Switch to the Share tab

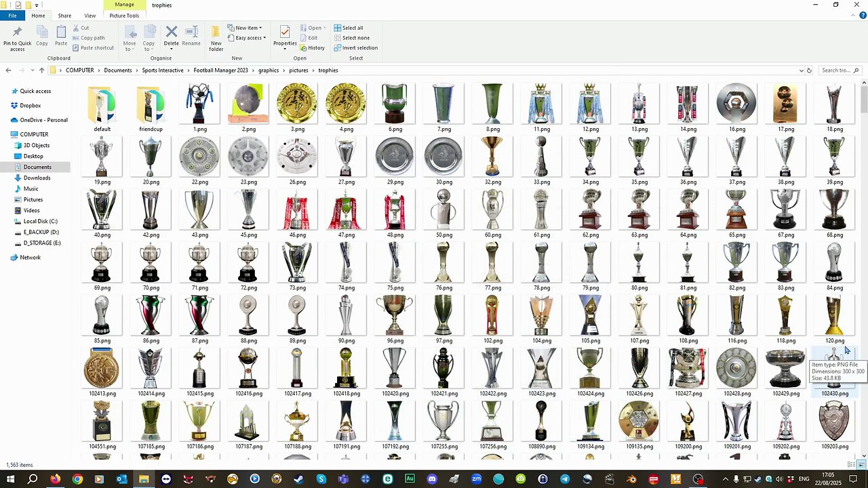tap(64, 16)
